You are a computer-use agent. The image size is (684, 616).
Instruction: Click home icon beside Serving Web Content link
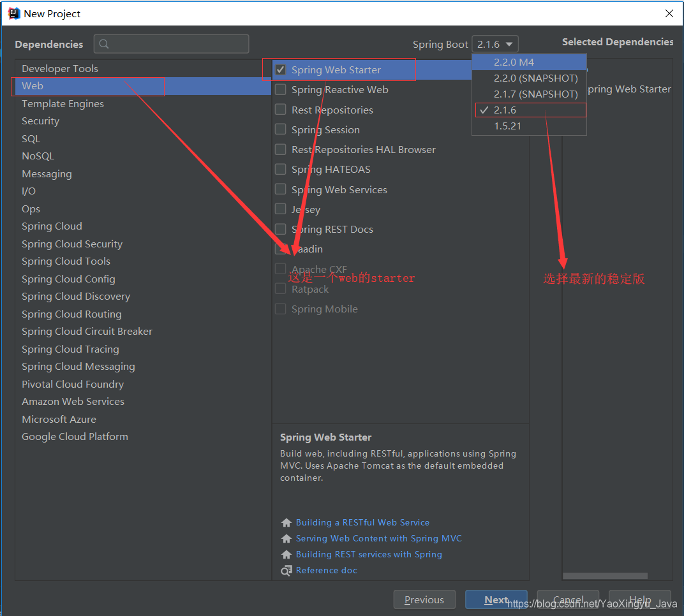click(x=286, y=538)
